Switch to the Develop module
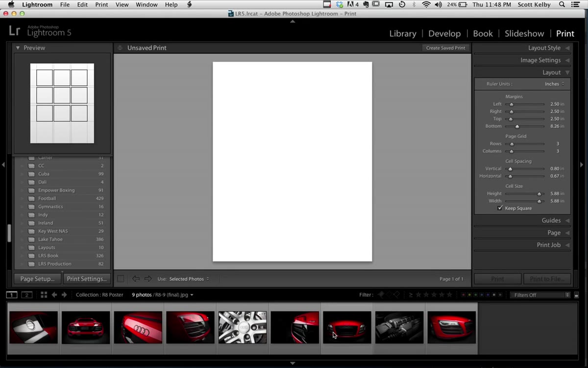 point(444,33)
